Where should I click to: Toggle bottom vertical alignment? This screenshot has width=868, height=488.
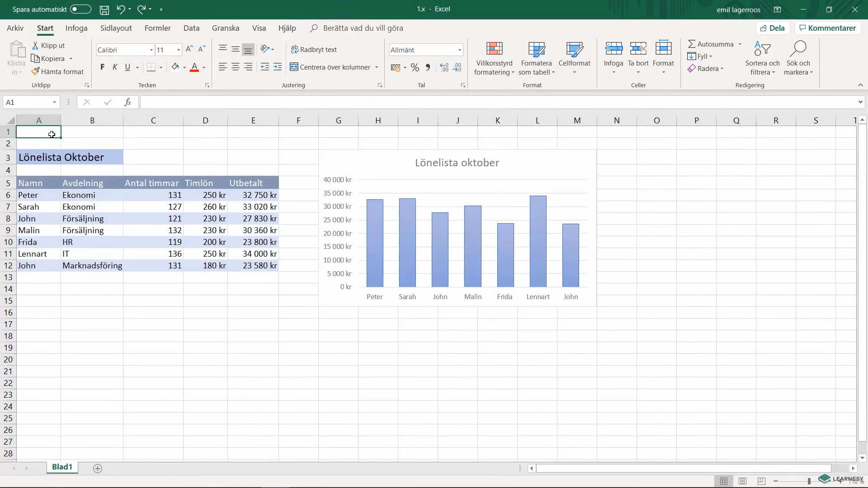pos(248,49)
